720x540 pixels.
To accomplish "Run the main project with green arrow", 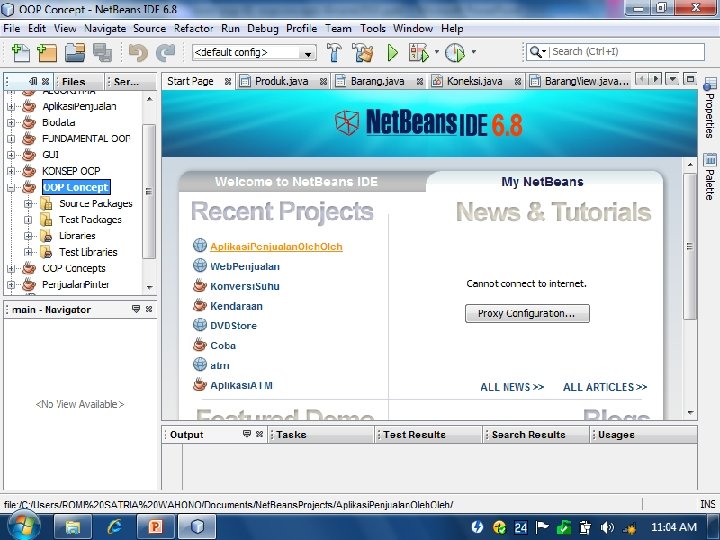I will [393, 52].
